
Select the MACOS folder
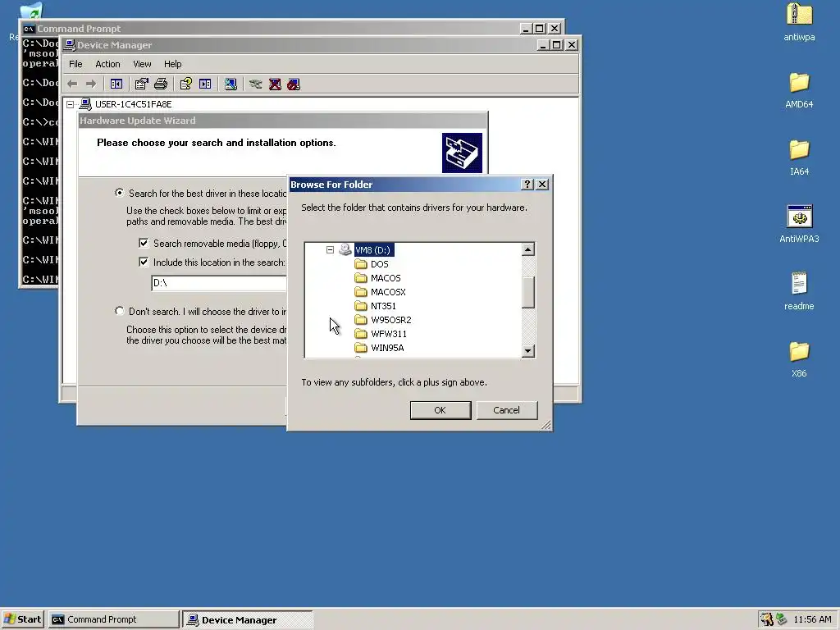point(386,278)
